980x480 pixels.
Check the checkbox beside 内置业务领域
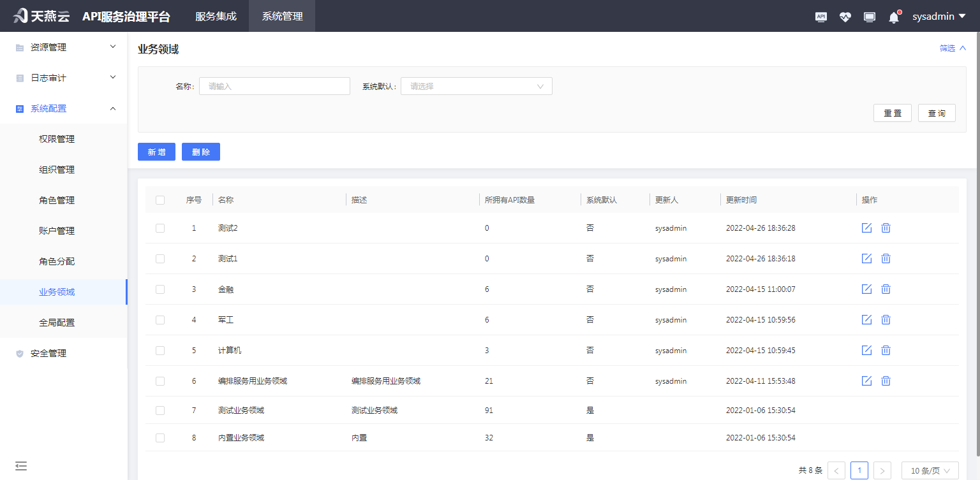click(x=160, y=437)
